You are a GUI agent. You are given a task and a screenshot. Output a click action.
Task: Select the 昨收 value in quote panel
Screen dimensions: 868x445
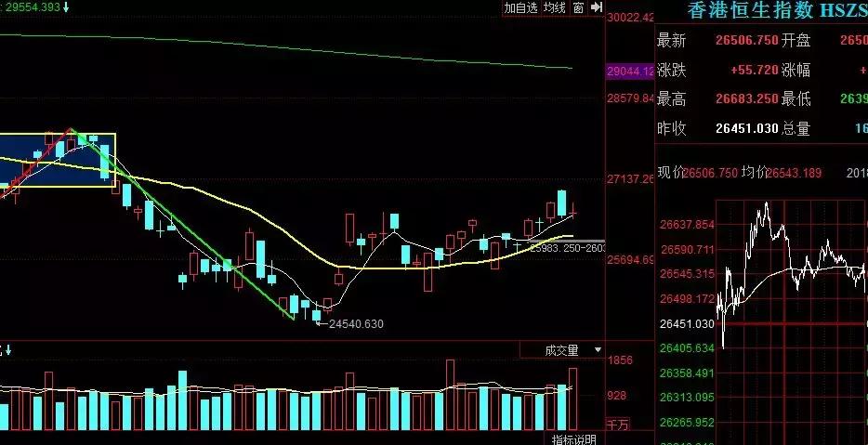[747, 129]
